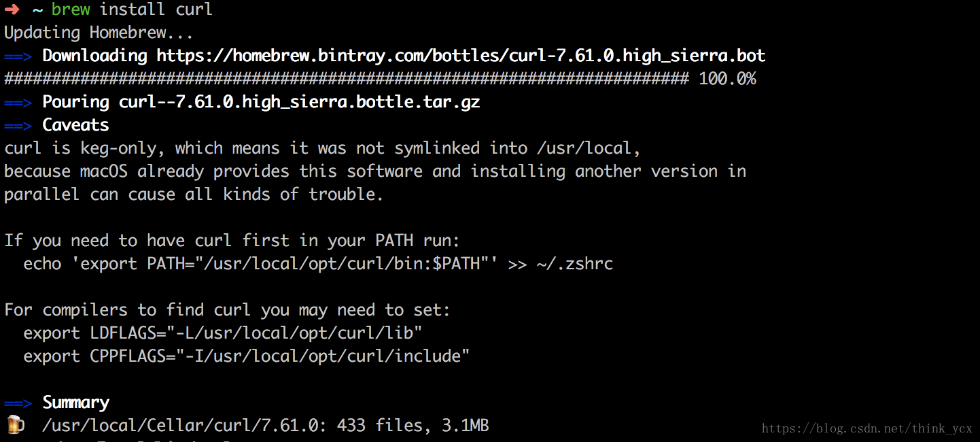Viewport: 980px width, 442px height.
Task: Click the blog.csdn.net/think_ycx watermark link
Action: (x=867, y=428)
